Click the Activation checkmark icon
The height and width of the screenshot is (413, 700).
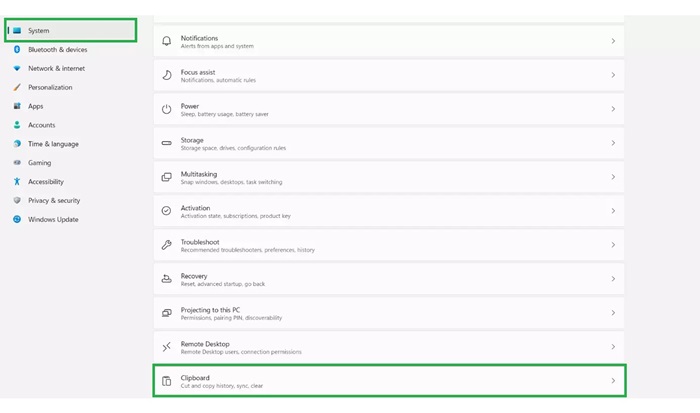[x=167, y=211]
